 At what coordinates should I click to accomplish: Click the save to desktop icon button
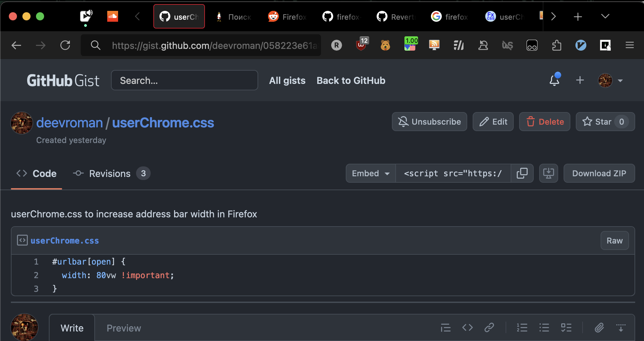click(x=549, y=173)
